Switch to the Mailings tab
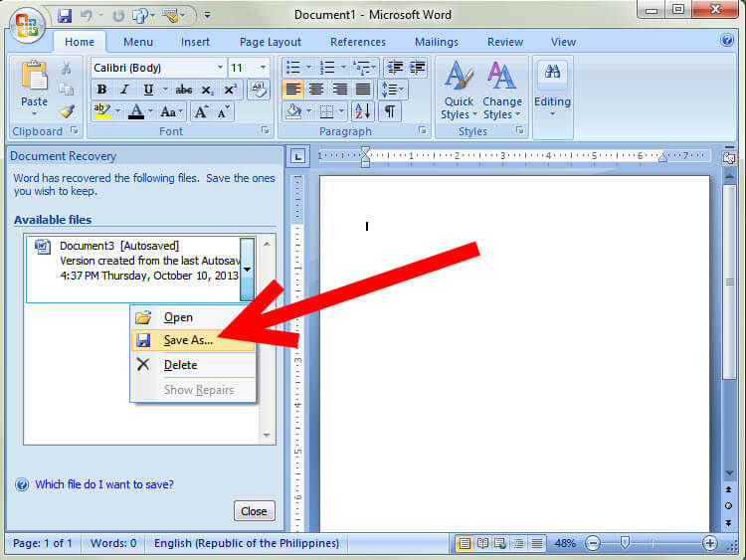Viewport: 746px width, 560px height. pyautogui.click(x=437, y=42)
